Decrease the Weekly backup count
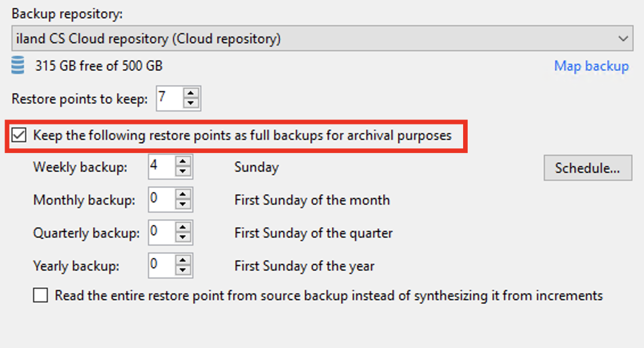 (183, 173)
